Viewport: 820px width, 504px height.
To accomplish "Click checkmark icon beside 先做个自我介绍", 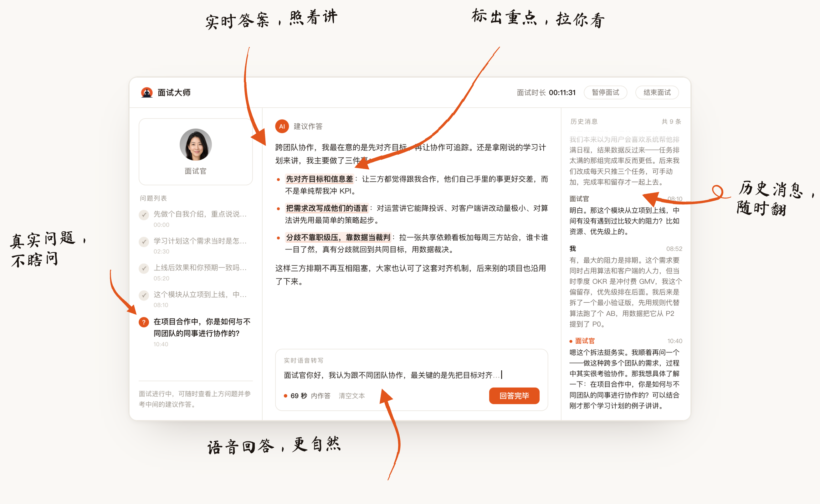I will click(x=144, y=215).
